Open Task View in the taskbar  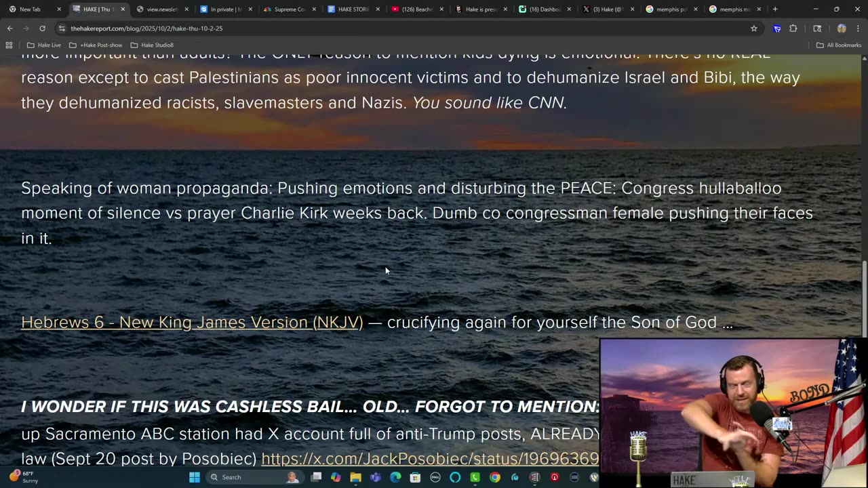[316, 477]
